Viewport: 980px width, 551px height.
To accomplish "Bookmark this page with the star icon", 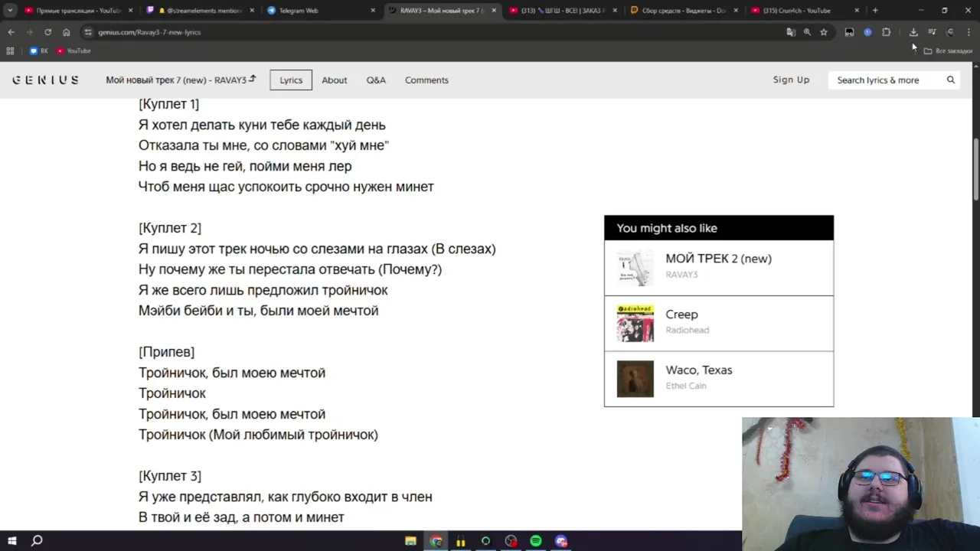I will (824, 32).
